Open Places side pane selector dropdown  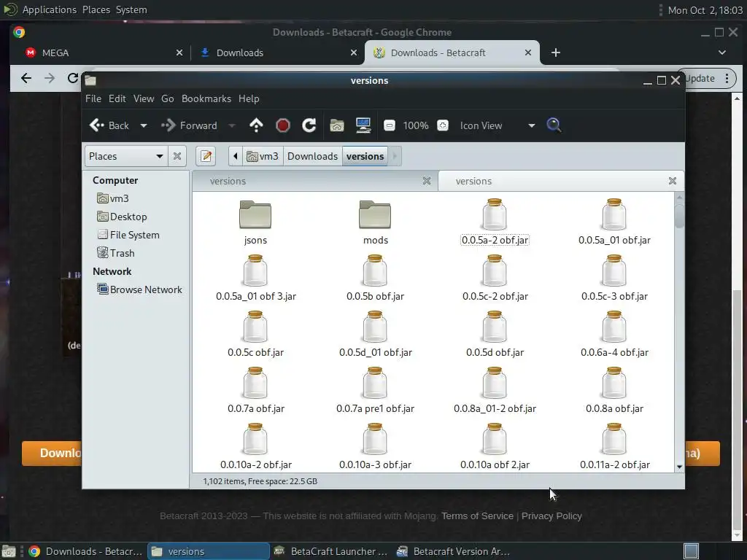(x=126, y=156)
